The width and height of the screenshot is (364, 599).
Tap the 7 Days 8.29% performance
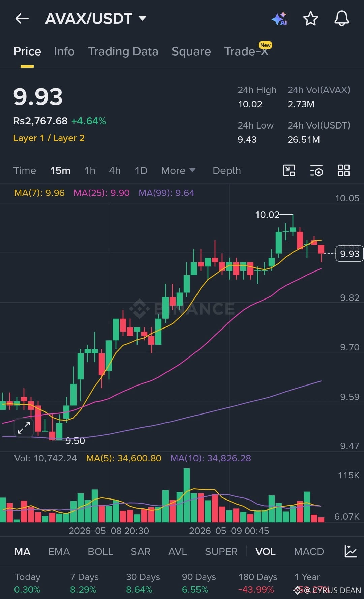[x=84, y=583]
